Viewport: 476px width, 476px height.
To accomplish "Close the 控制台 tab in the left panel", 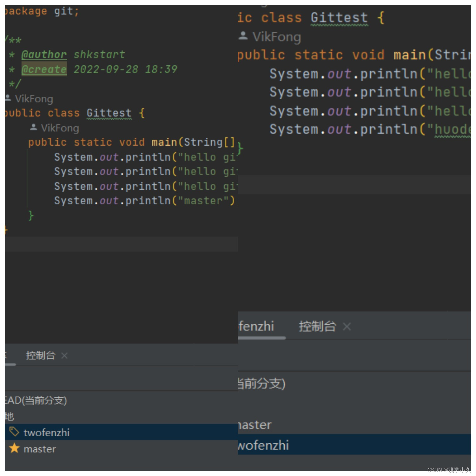I will 64,356.
